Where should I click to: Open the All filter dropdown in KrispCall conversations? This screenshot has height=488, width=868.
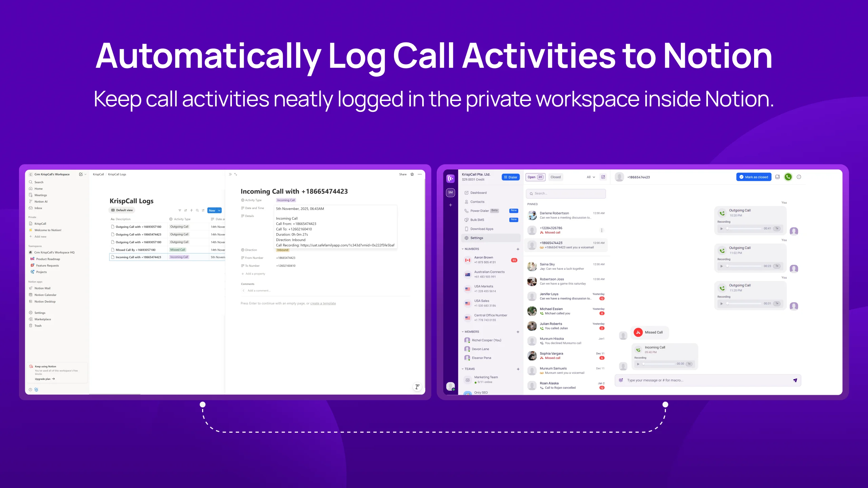click(591, 177)
